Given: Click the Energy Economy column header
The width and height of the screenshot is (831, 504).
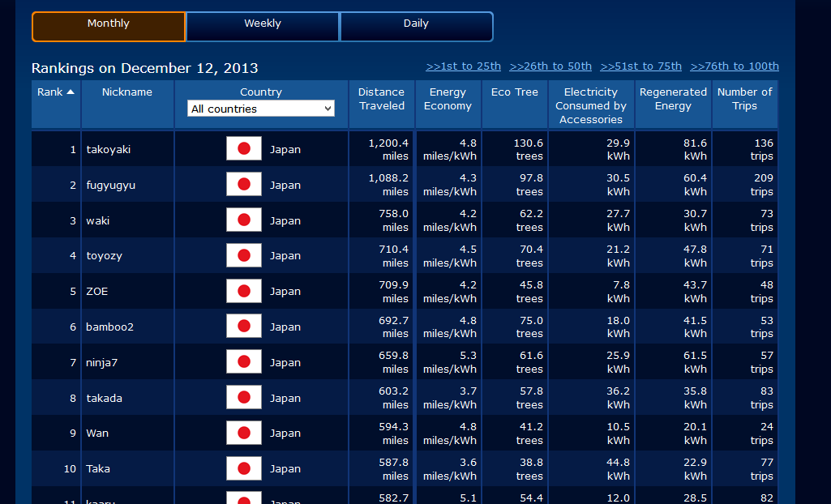Looking at the screenshot, I should [x=448, y=99].
